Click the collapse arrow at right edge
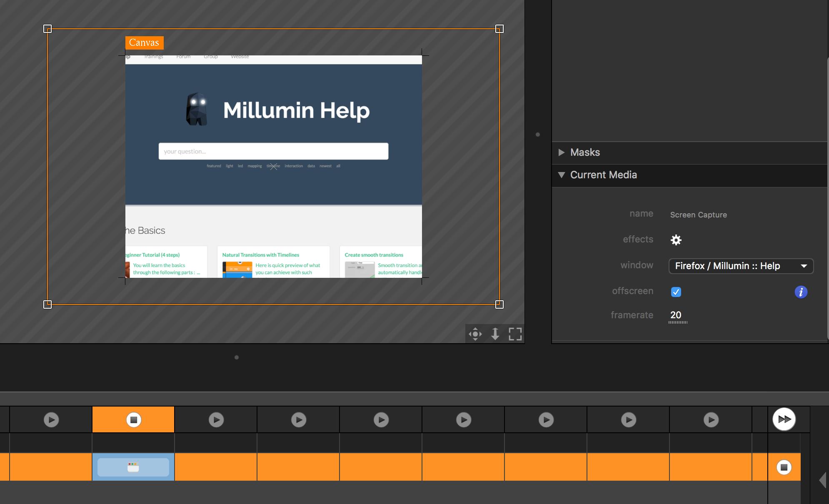 pyautogui.click(x=823, y=480)
